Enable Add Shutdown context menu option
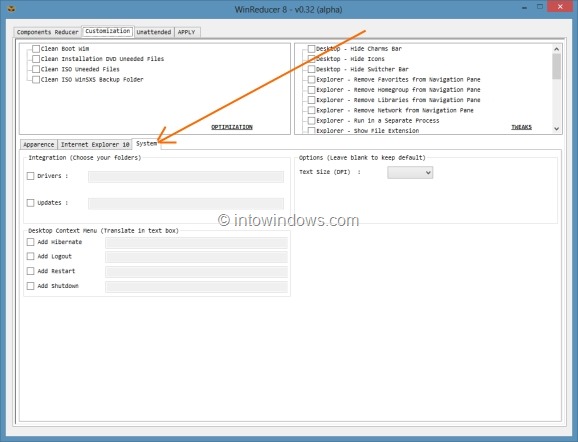The height and width of the screenshot is (442, 578). [31, 286]
